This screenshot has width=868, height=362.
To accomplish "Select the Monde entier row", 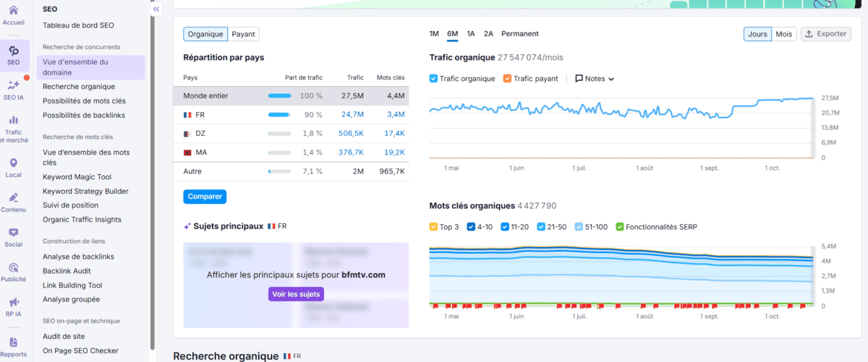I will pos(291,95).
